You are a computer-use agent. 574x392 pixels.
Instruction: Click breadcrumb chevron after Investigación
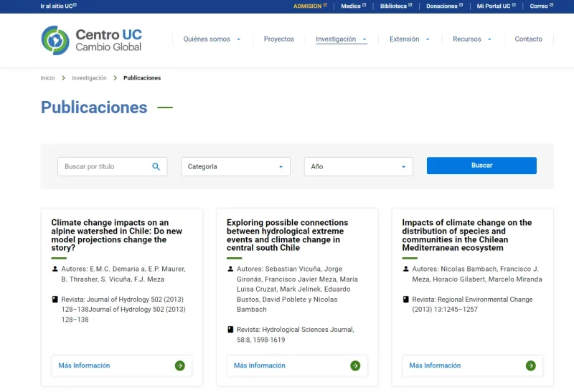tap(115, 78)
